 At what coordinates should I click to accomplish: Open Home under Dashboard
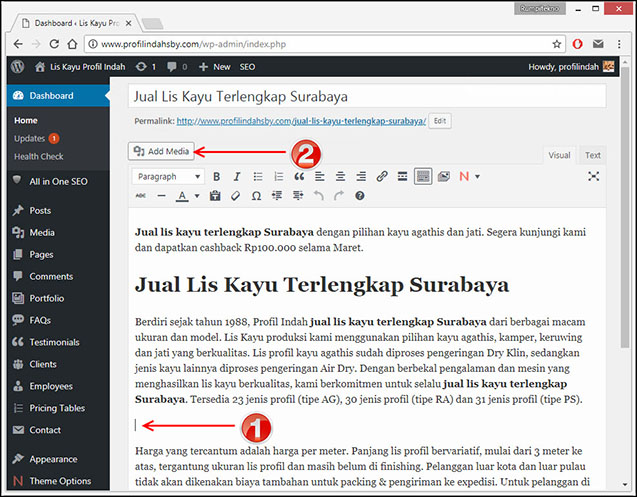click(26, 120)
